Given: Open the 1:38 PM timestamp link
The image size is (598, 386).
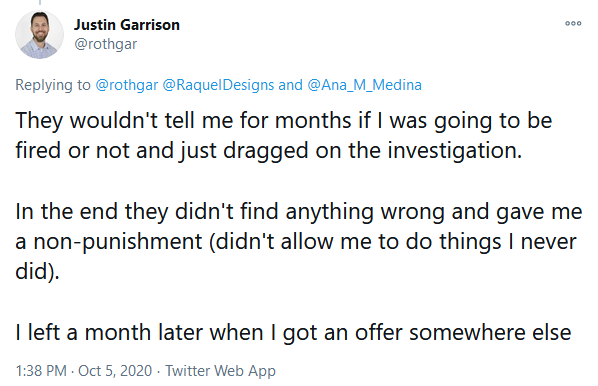Looking at the screenshot, I should coord(41,371).
